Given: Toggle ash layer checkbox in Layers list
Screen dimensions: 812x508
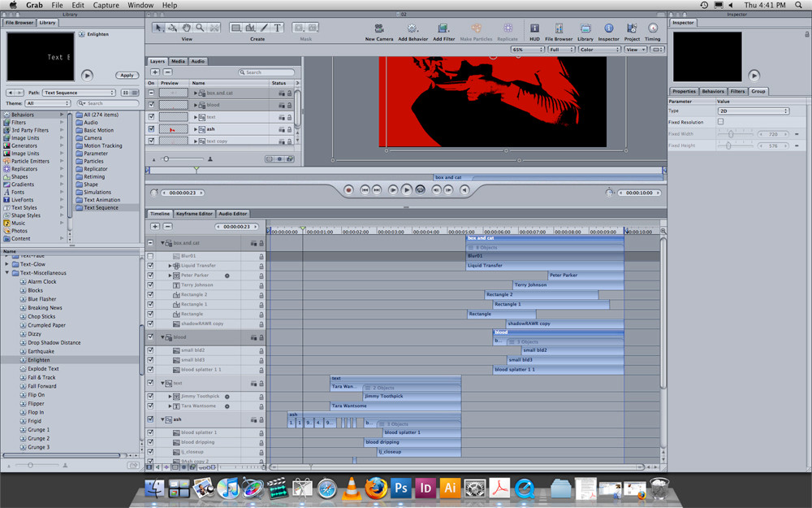Looking at the screenshot, I should pos(151,129).
